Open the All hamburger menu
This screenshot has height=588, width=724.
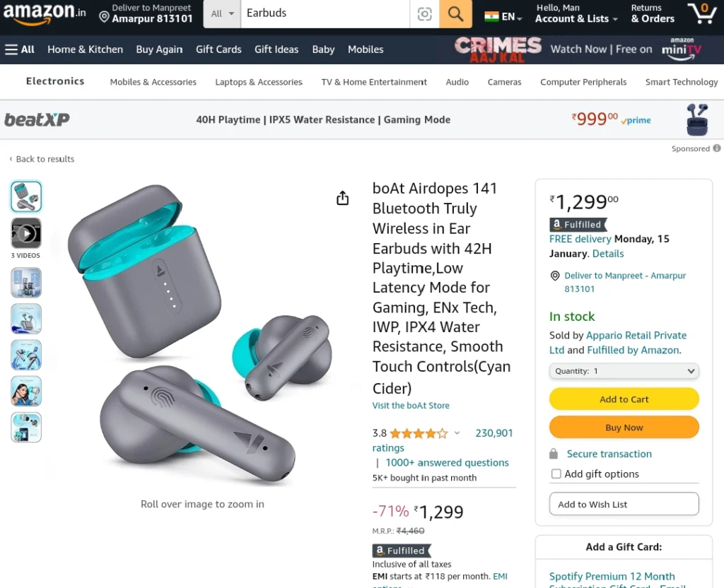[x=19, y=49]
